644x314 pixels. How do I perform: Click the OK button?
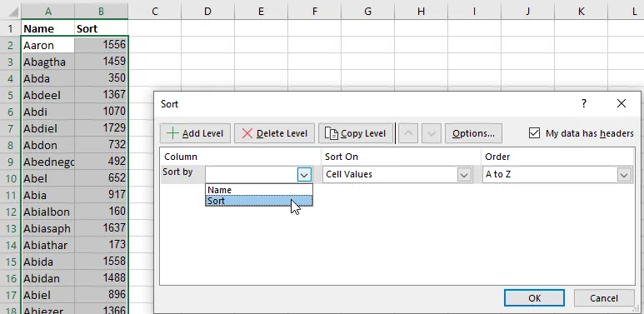click(534, 298)
